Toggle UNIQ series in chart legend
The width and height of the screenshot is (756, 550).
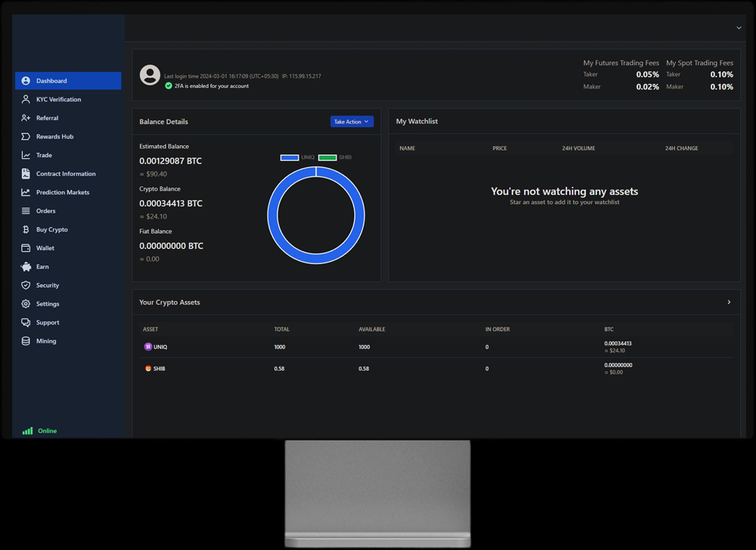coord(297,157)
